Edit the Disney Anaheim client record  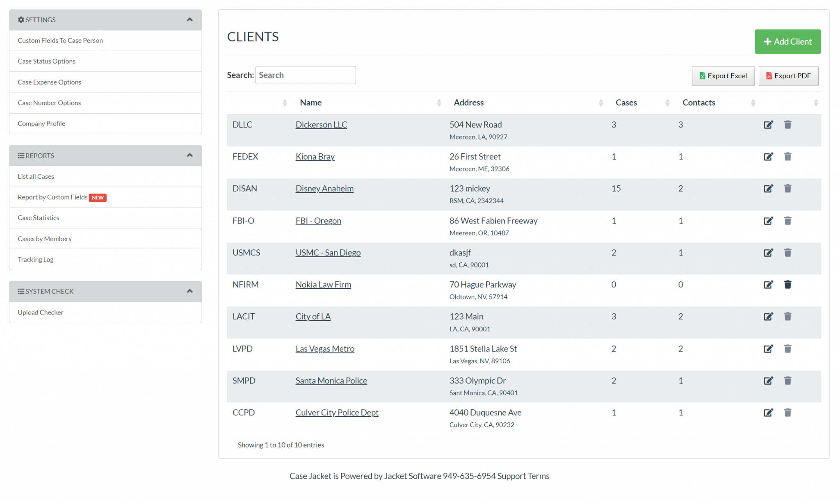coord(769,188)
